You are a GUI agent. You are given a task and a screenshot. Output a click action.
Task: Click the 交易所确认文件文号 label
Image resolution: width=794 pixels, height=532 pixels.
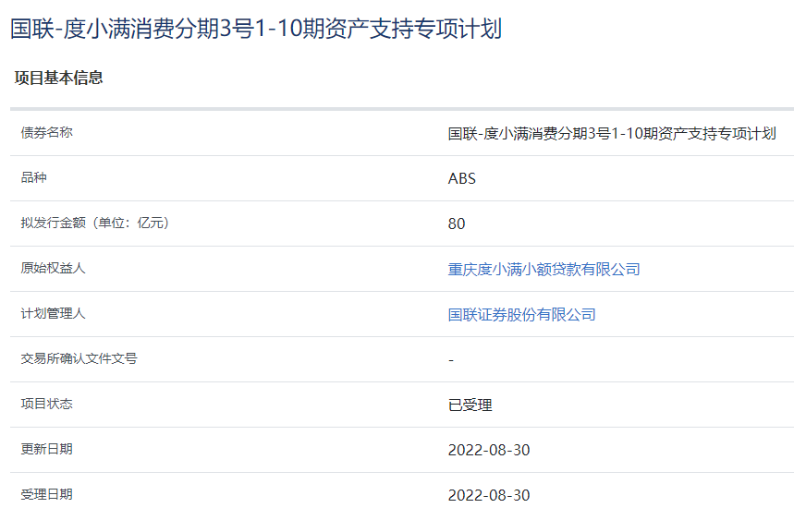tap(79, 358)
